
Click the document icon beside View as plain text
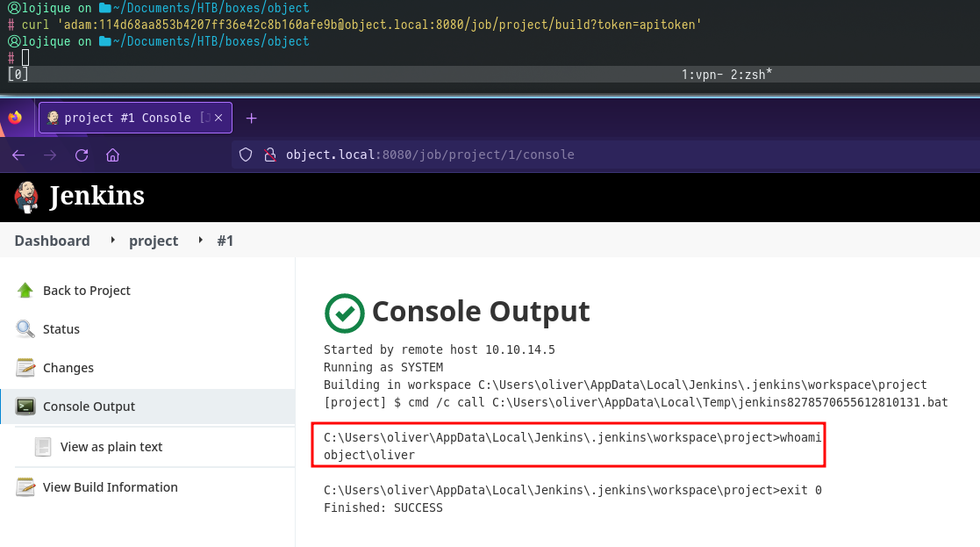[x=43, y=447]
